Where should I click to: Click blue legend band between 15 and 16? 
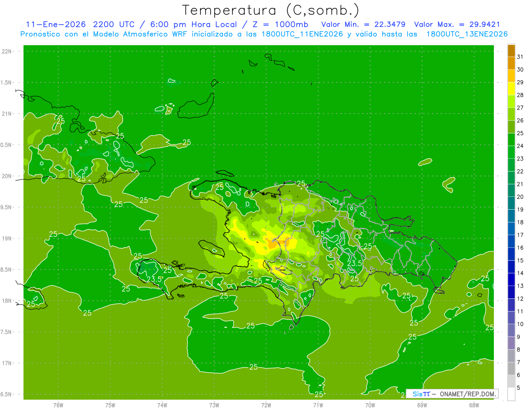[511, 254]
